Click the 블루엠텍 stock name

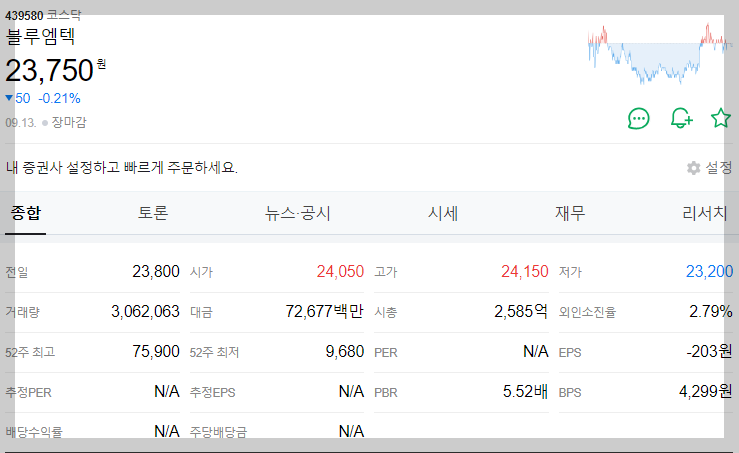pyautogui.click(x=41, y=37)
